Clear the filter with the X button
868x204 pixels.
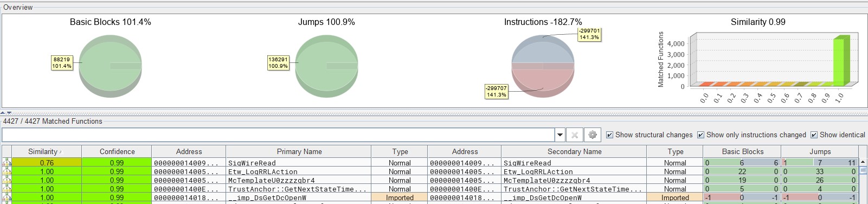575,135
